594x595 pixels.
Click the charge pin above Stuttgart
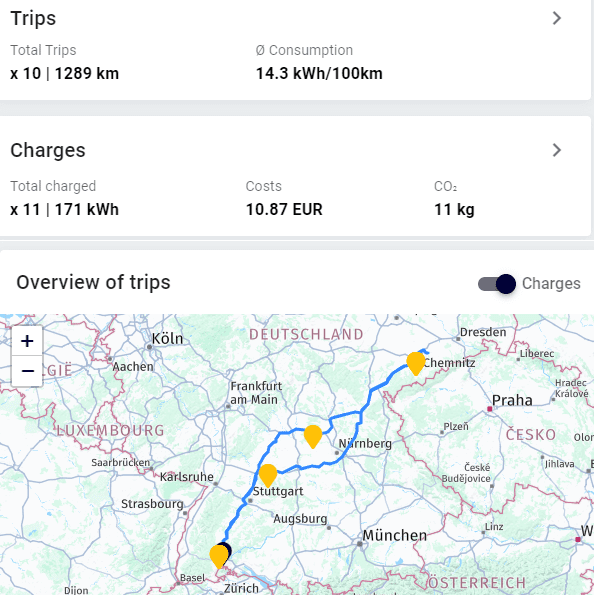click(x=268, y=475)
